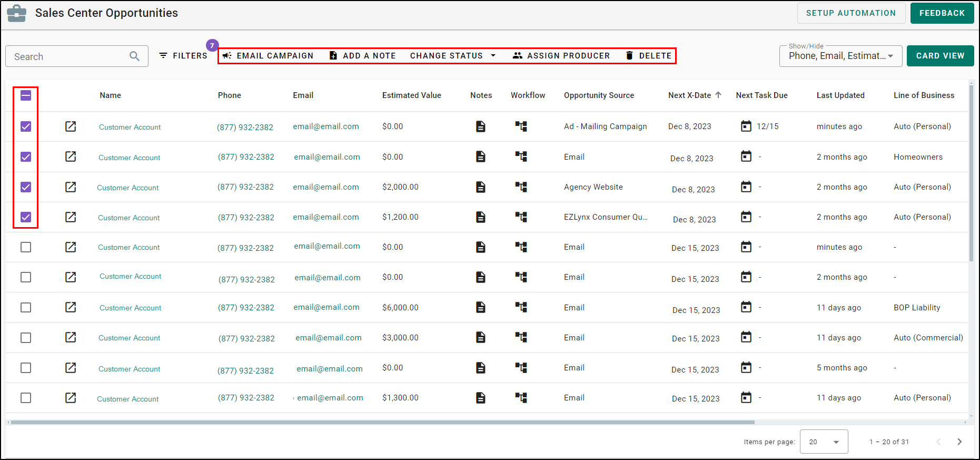Open notes for the Ad - Mailing Campaign row
Viewport: 980px width, 460px height.
point(481,126)
